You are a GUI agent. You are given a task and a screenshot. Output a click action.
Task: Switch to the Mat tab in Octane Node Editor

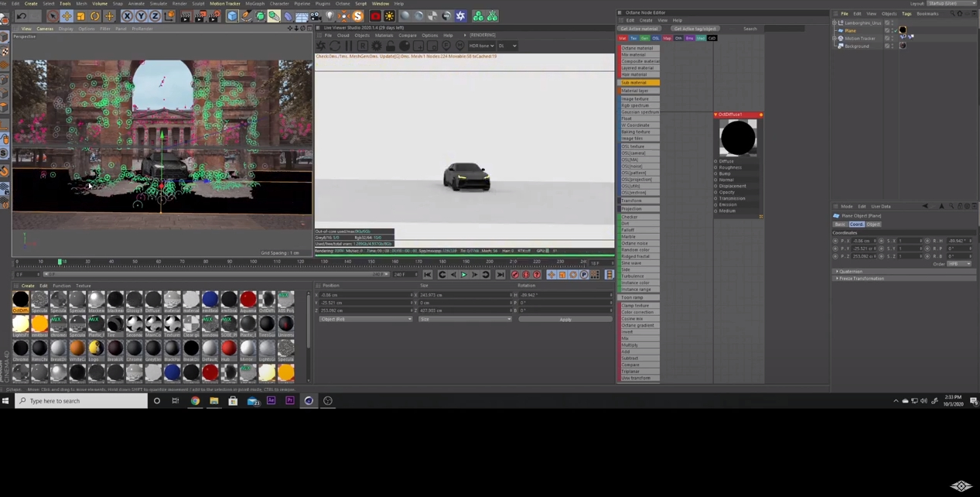pos(624,38)
